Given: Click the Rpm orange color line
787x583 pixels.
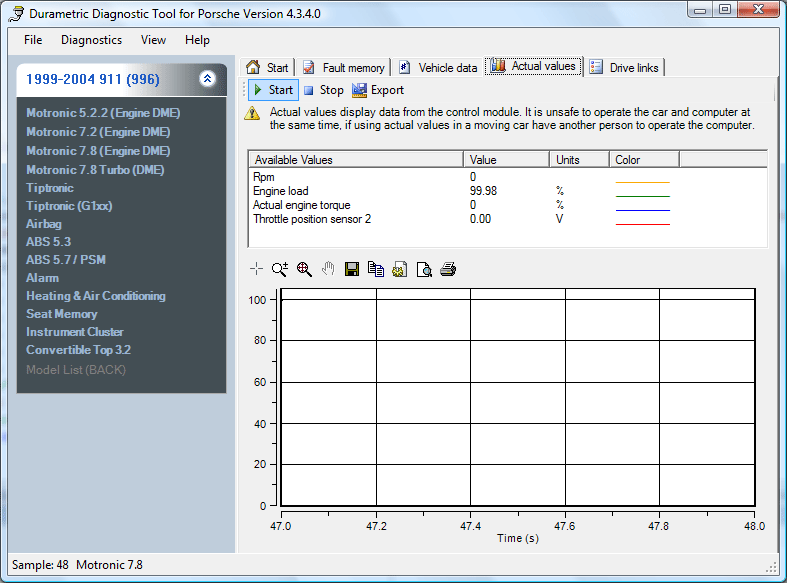Looking at the screenshot, I should tap(642, 182).
